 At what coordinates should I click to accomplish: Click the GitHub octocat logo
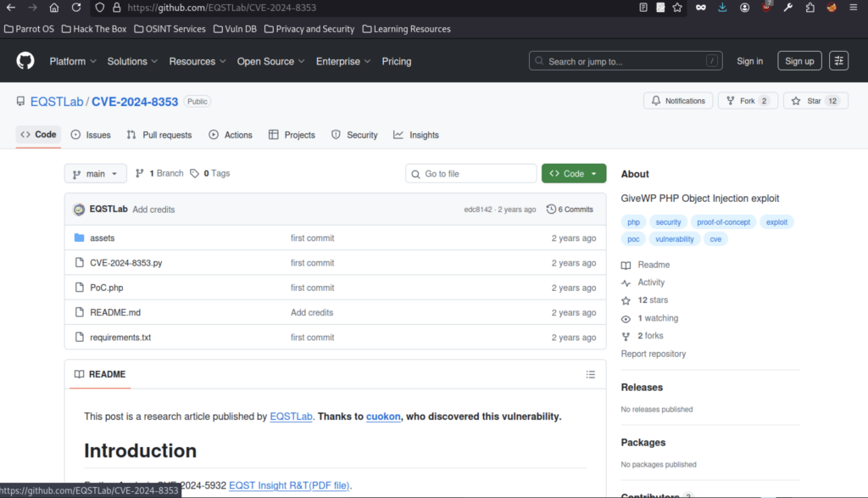point(25,61)
